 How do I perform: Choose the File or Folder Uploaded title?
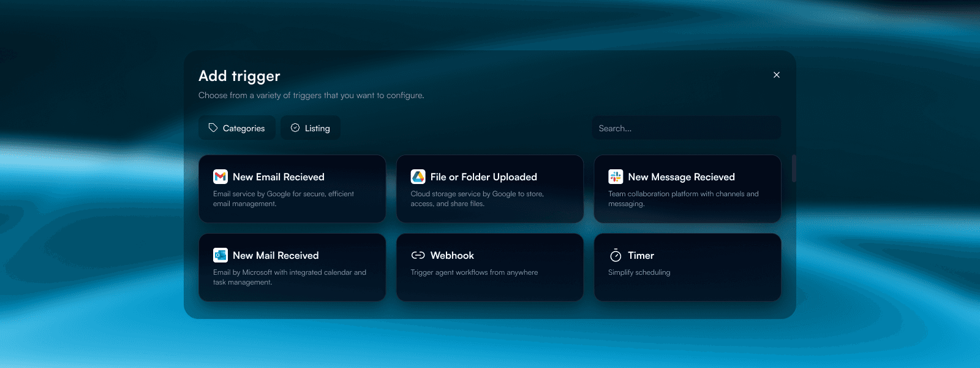pyautogui.click(x=484, y=177)
